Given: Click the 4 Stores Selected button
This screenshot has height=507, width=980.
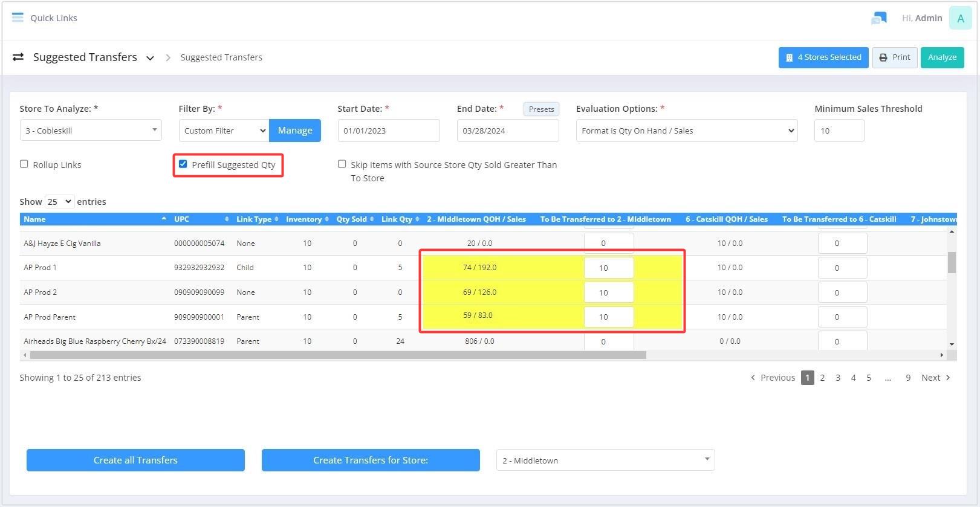Looking at the screenshot, I should [x=823, y=57].
